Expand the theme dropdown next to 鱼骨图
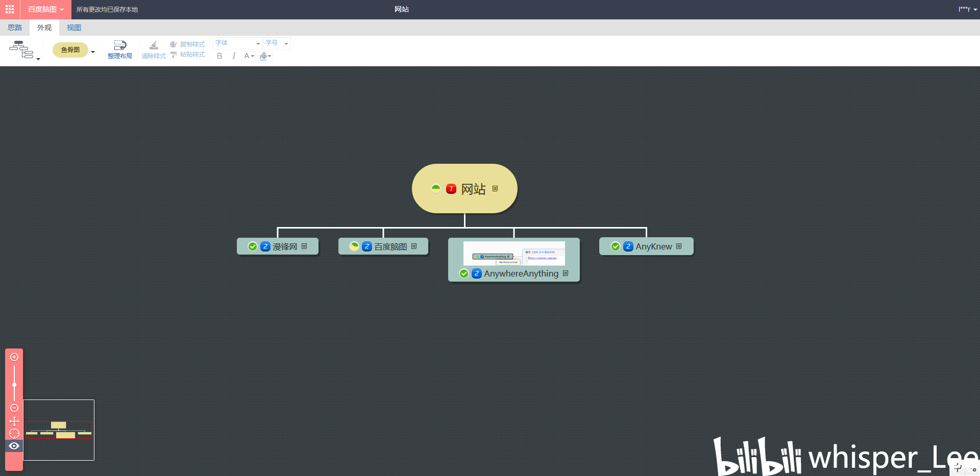 pos(93,52)
